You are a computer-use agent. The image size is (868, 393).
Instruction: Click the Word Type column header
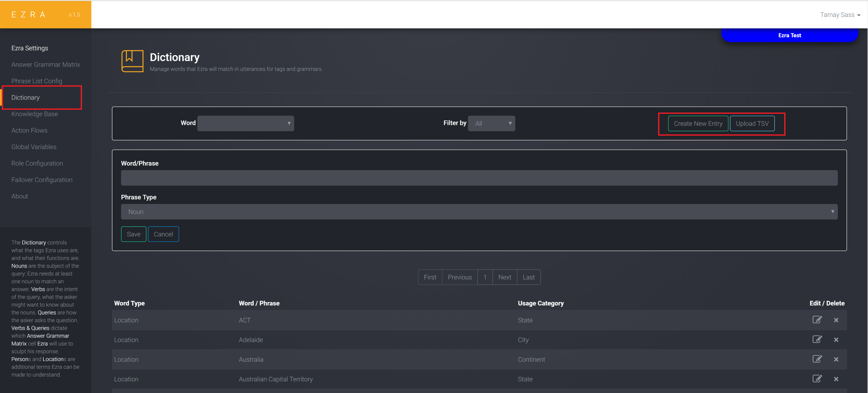pos(129,303)
